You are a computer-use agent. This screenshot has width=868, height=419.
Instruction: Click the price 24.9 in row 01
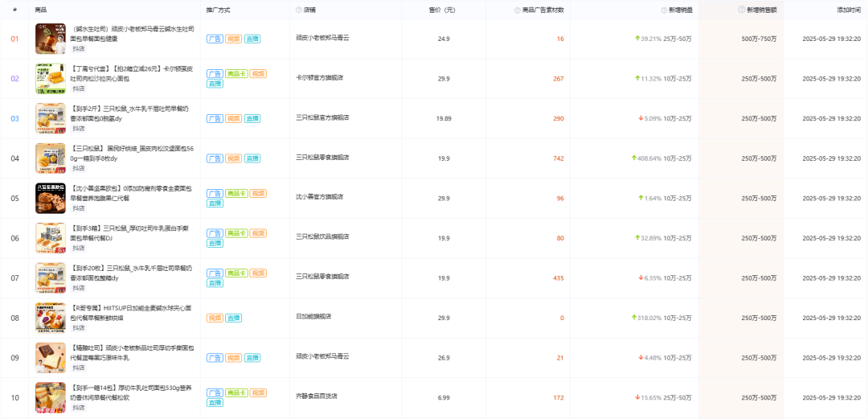tap(444, 39)
